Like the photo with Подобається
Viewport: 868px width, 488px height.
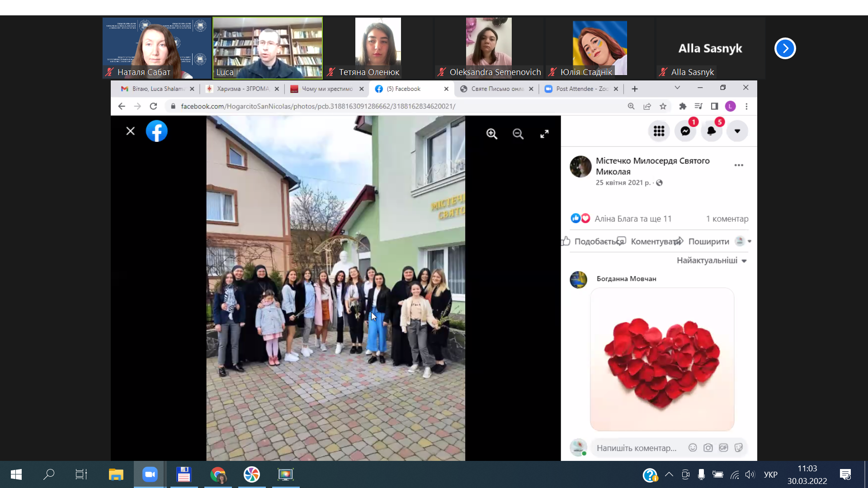(592, 241)
